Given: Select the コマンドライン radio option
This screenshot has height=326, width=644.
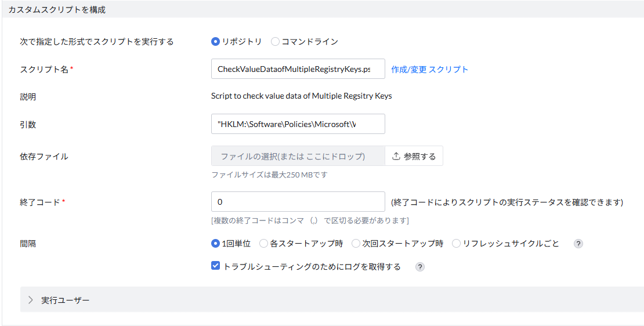Looking at the screenshot, I should [x=276, y=42].
